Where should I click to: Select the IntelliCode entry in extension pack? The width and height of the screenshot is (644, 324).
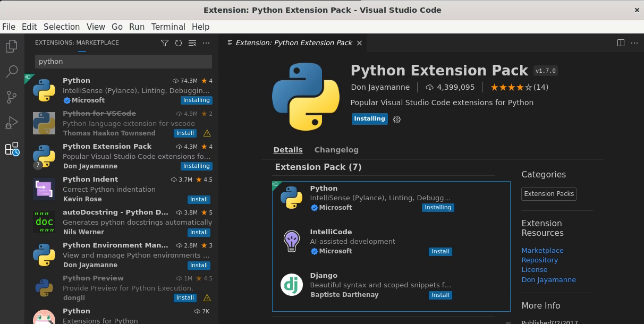pos(391,242)
